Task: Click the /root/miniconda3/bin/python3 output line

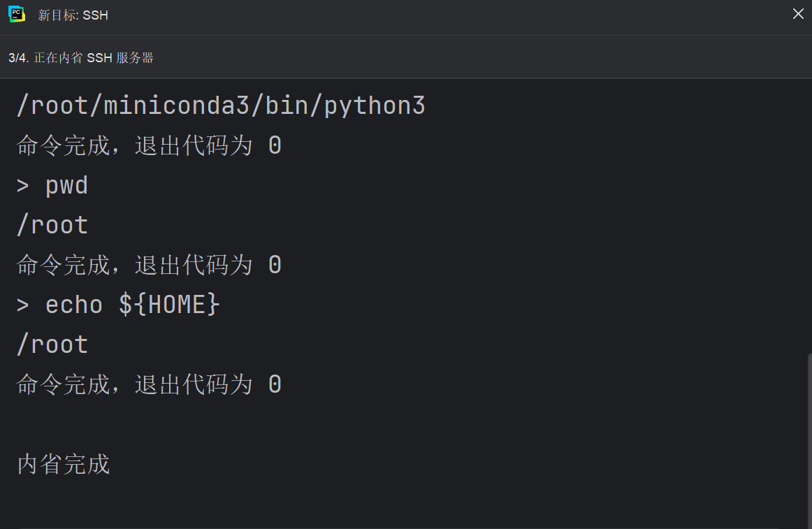Action: 221,106
